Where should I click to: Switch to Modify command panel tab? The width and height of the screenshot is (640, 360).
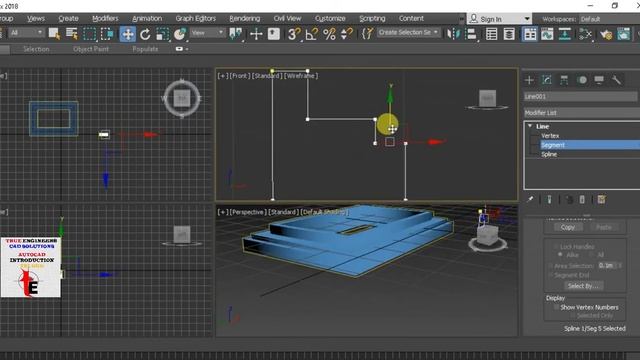pyautogui.click(x=547, y=80)
